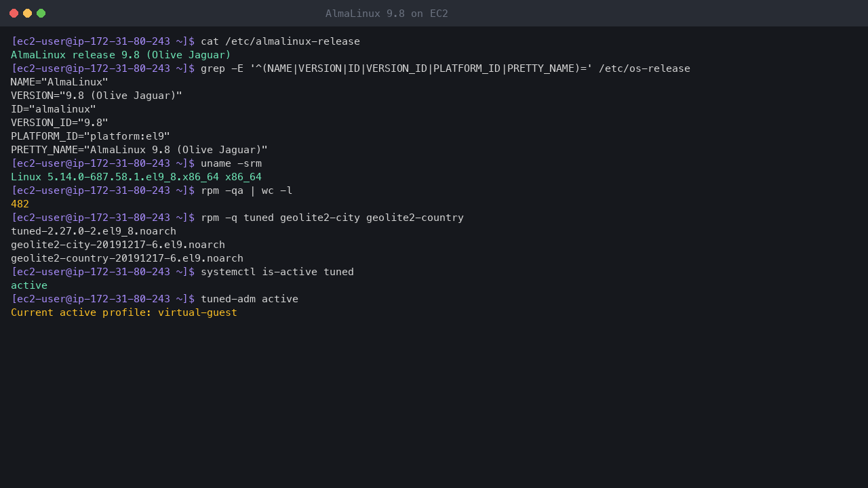868x488 pixels.
Task: Click the 'uname -srm' command
Action: (x=231, y=163)
